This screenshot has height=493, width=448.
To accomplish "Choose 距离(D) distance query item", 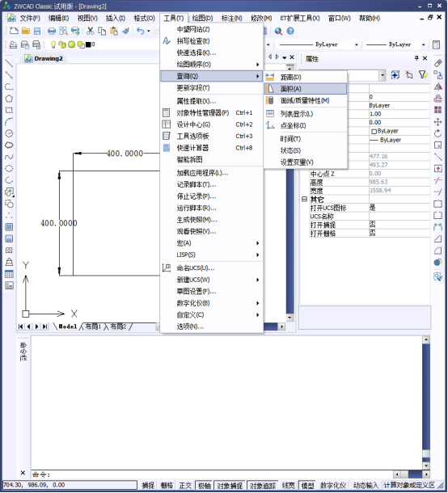I will click(306, 77).
